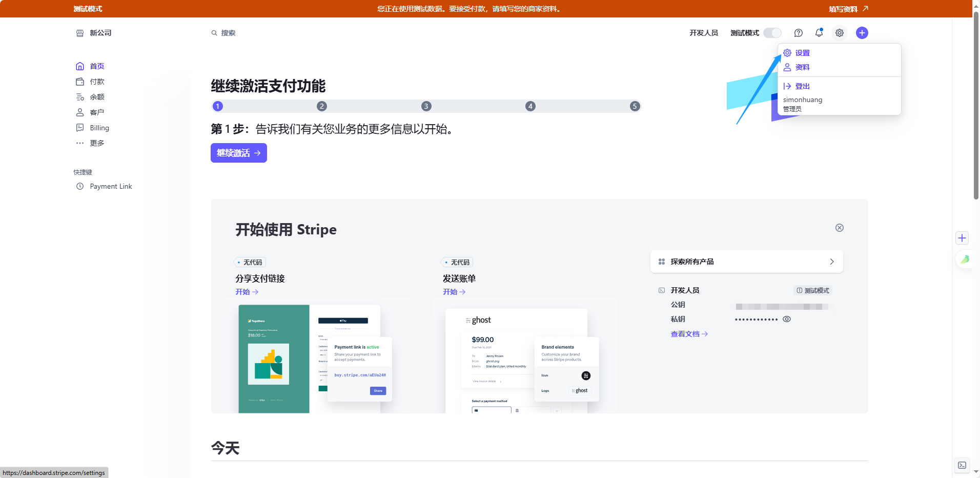The image size is (980, 478).
Task: Open the ghost invoice preview thumbnail
Action: (522, 361)
